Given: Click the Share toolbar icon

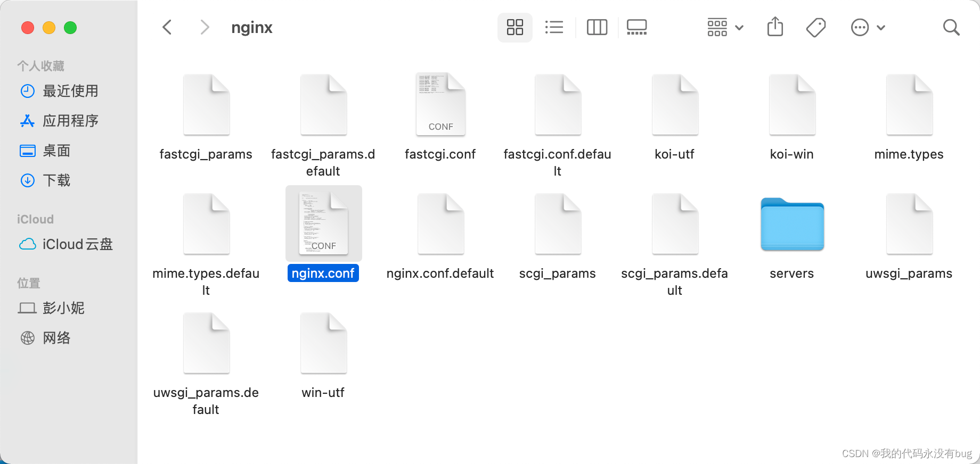Looking at the screenshot, I should [775, 27].
